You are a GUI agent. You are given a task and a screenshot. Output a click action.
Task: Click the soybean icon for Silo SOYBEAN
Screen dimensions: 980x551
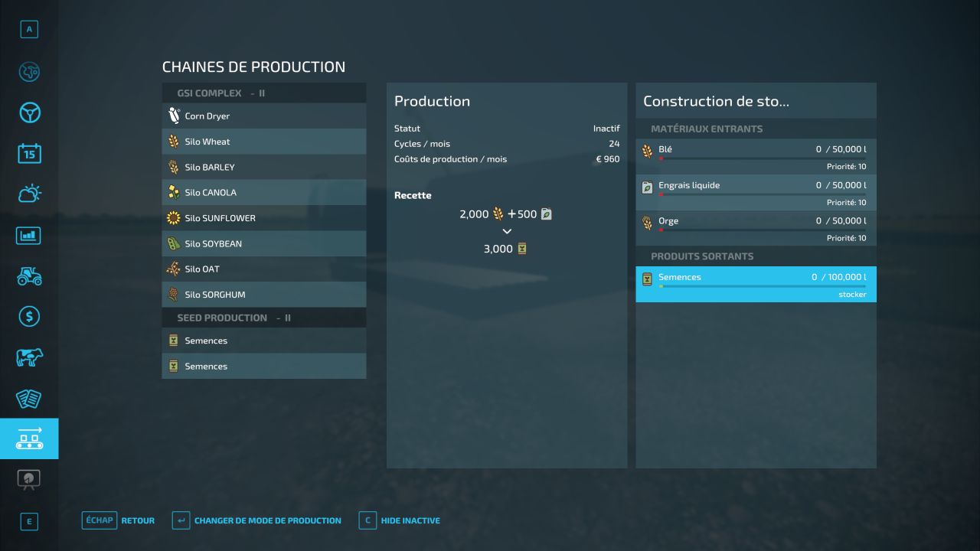(173, 243)
